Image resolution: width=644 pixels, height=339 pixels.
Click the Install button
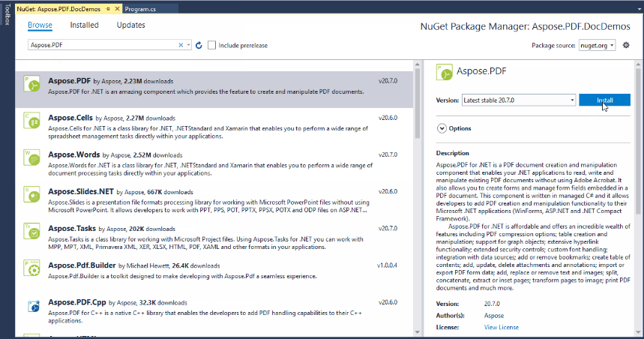click(x=604, y=100)
